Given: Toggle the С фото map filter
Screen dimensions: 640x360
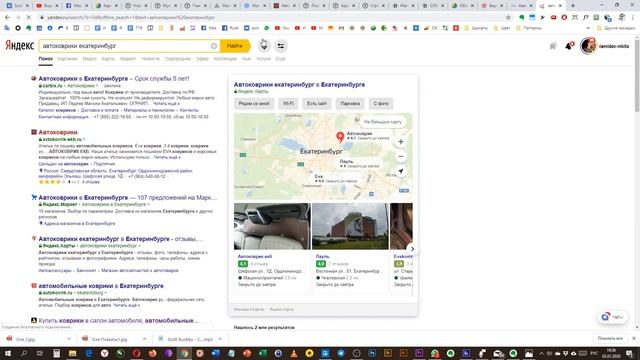Looking at the screenshot, I should tap(381, 104).
